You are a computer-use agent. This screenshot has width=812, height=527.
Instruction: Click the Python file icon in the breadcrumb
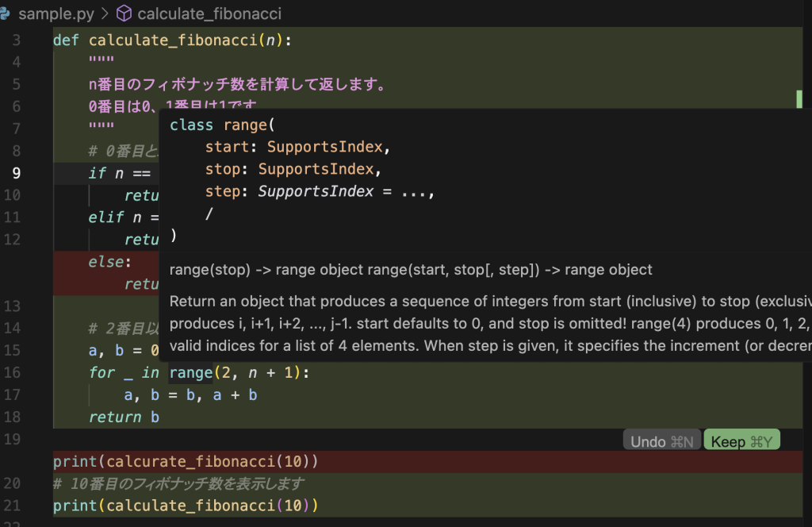pos(5,13)
